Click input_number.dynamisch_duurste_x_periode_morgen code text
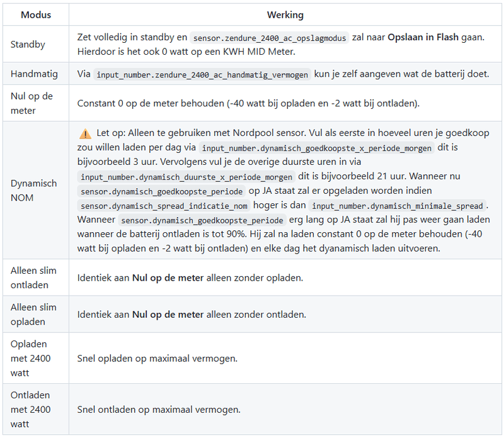Viewport: 504px width, 438px height. [186, 177]
